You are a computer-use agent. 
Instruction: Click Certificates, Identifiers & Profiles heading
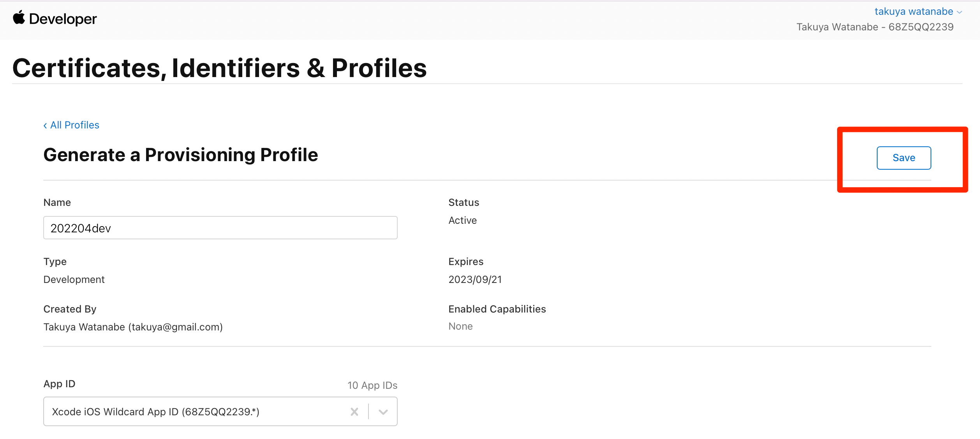point(219,68)
